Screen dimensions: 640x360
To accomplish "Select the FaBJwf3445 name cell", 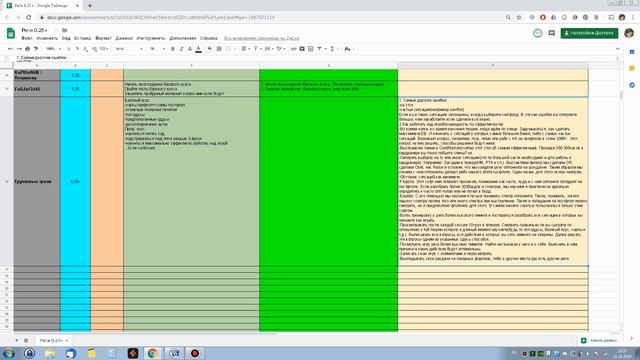I will pyautogui.click(x=37, y=89).
